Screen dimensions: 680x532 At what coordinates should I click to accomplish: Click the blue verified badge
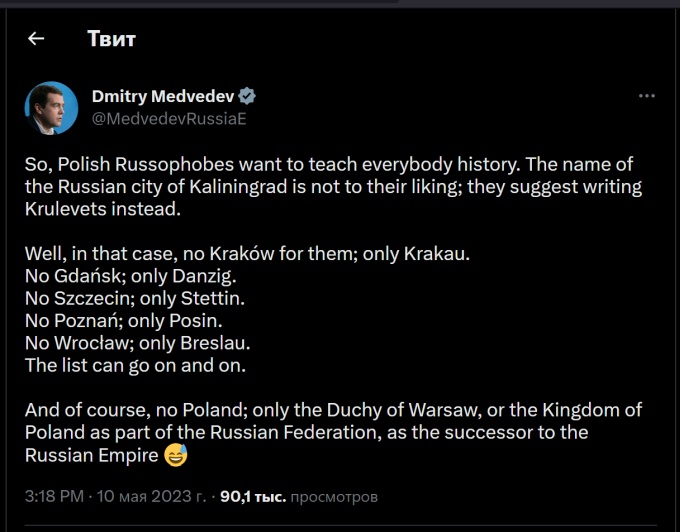tap(247, 97)
